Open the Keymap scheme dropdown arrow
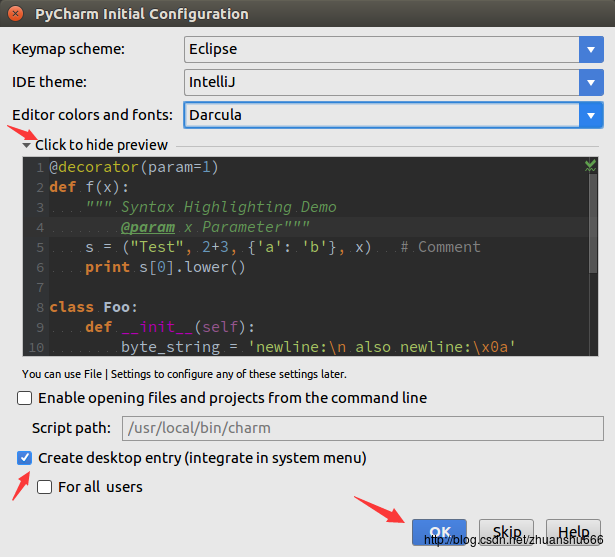The height and width of the screenshot is (557, 615). pyautogui.click(x=590, y=49)
